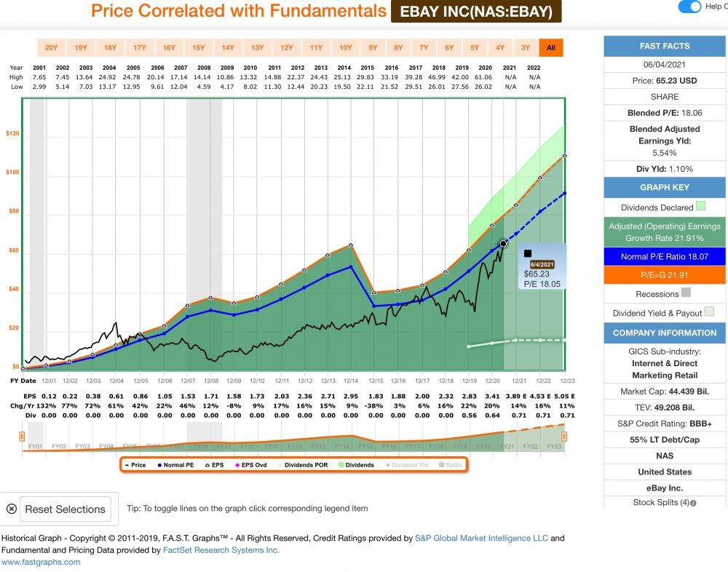Click the black price marker dot for 6/4/2021
The height and width of the screenshot is (572, 728).
click(503, 244)
